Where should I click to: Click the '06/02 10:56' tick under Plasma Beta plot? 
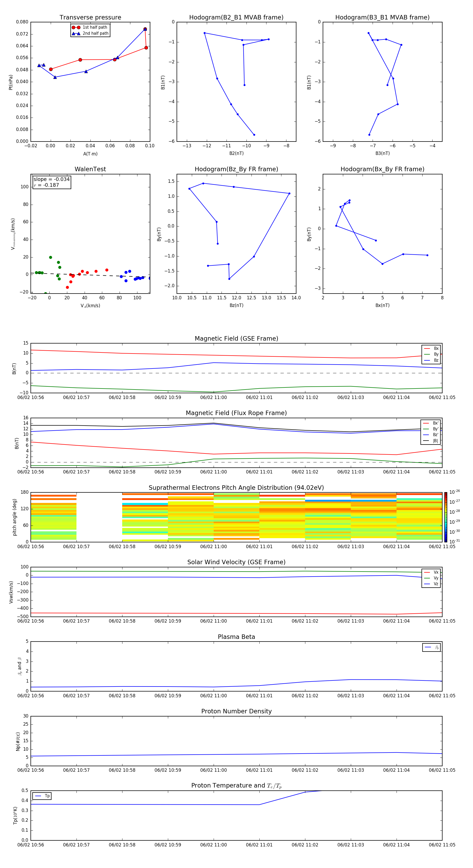point(31,696)
